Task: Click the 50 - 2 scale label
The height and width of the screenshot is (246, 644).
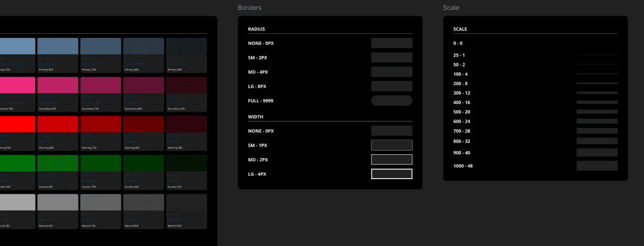Action: pos(459,65)
